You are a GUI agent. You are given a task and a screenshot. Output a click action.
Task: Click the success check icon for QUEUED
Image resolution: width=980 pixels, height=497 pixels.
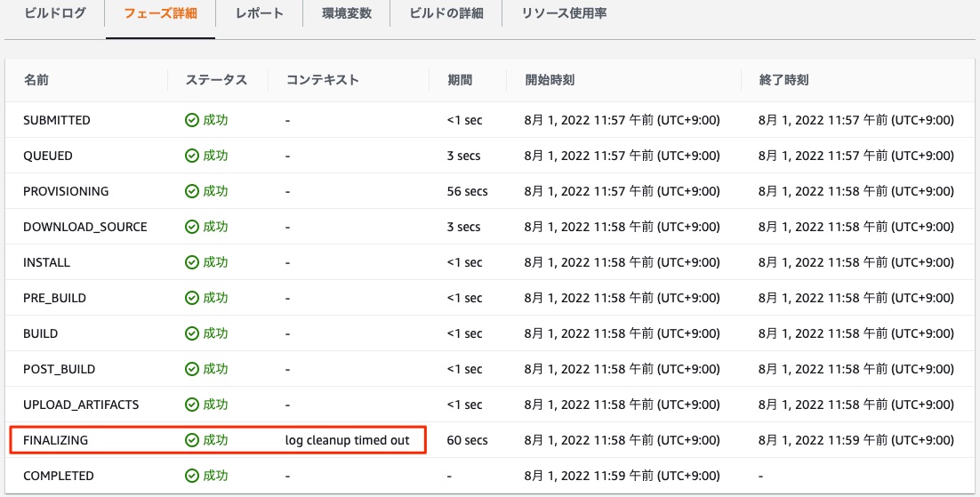point(192,156)
